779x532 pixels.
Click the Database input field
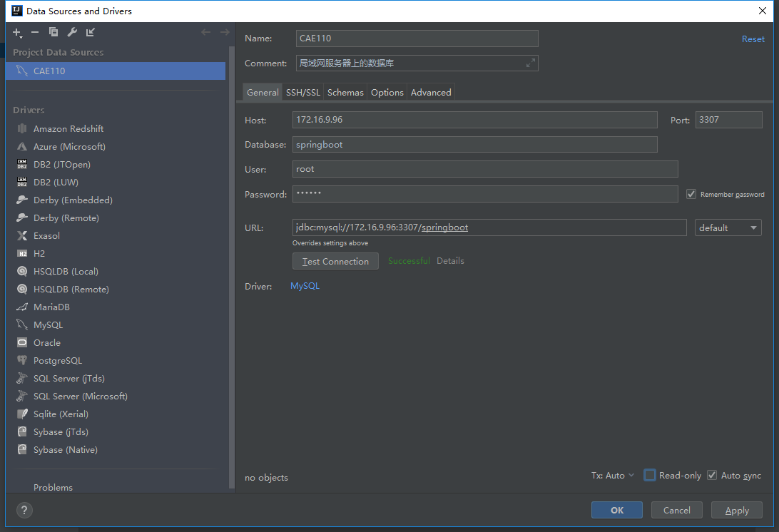click(475, 145)
